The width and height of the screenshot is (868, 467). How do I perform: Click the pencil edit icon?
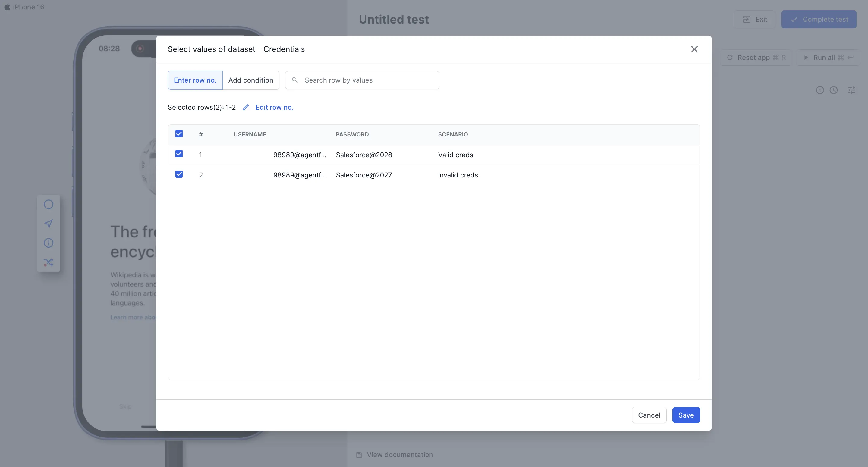(246, 108)
